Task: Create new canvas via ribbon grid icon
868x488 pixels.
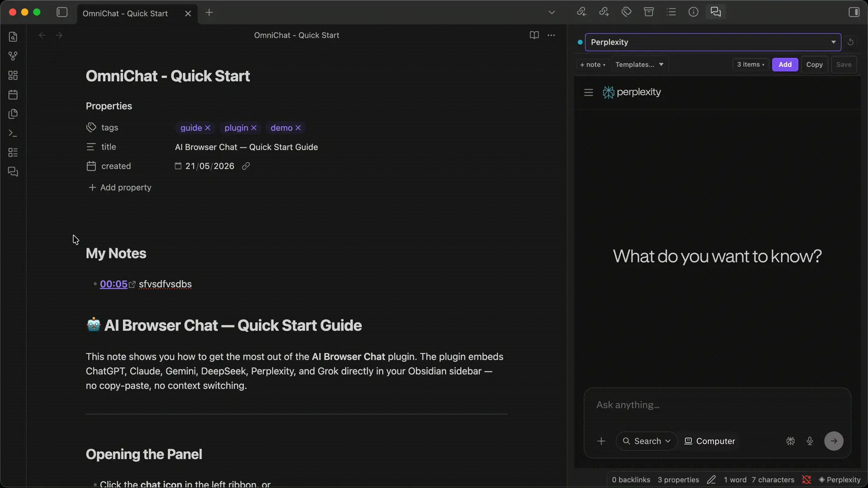Action: [x=13, y=75]
